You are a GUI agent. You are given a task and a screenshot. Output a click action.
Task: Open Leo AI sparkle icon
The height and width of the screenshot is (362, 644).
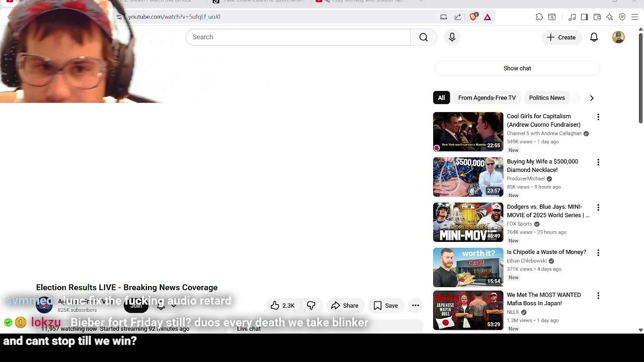click(x=610, y=17)
